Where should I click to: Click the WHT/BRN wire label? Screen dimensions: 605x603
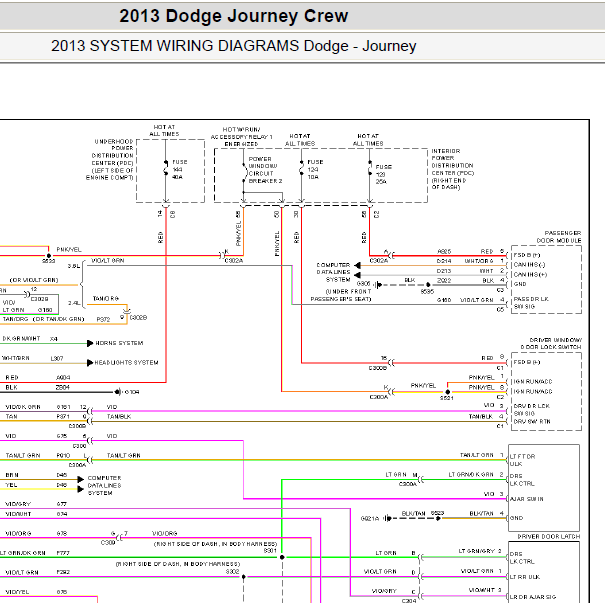(15, 358)
